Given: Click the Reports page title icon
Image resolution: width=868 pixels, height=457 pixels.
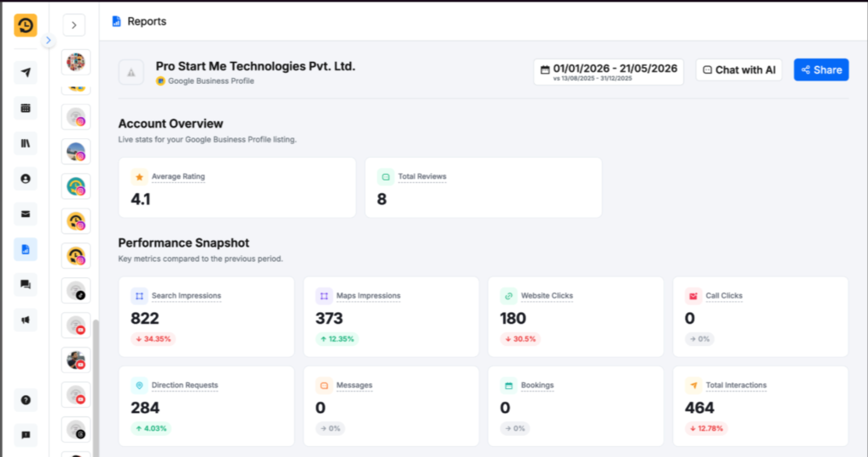Looking at the screenshot, I should [x=116, y=21].
